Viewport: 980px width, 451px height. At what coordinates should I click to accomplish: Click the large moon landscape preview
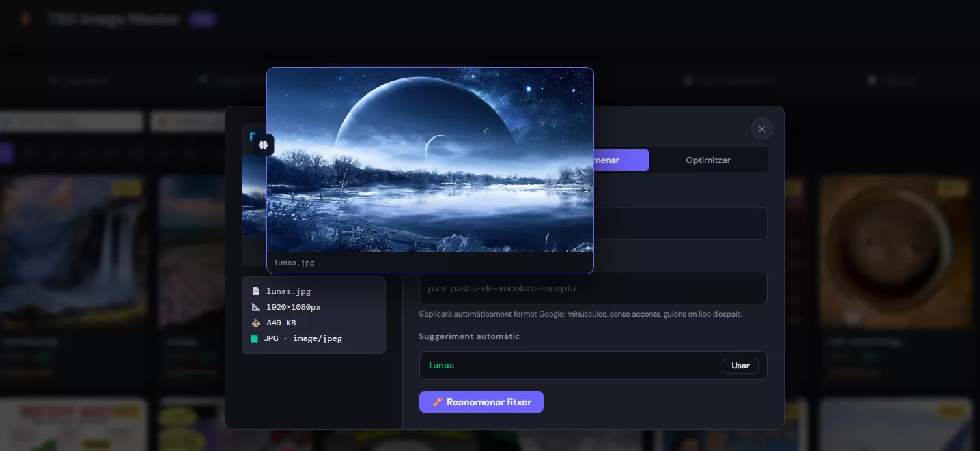pos(430,160)
